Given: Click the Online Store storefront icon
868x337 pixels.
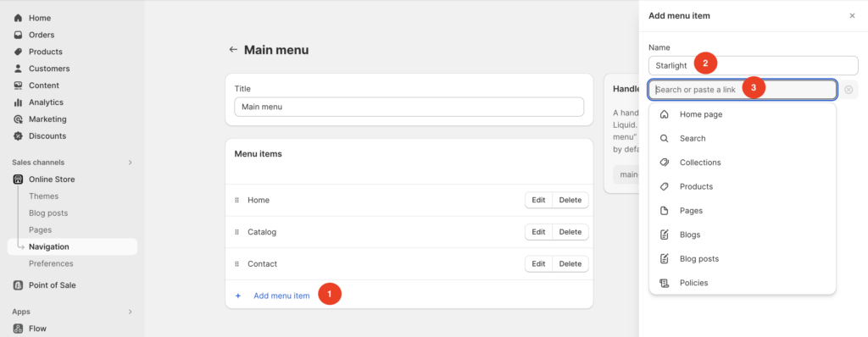Looking at the screenshot, I should [18, 180].
